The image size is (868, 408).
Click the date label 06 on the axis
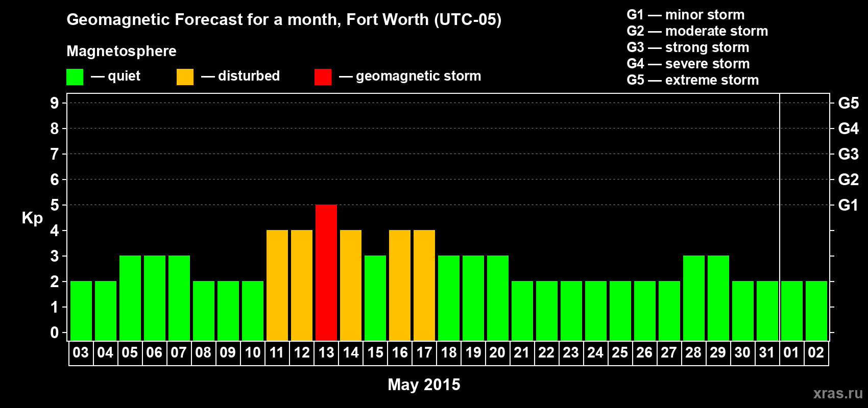pos(154,353)
